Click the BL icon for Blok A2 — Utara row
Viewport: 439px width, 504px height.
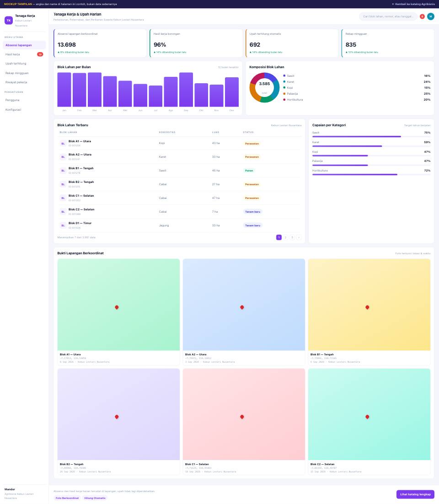click(x=63, y=157)
